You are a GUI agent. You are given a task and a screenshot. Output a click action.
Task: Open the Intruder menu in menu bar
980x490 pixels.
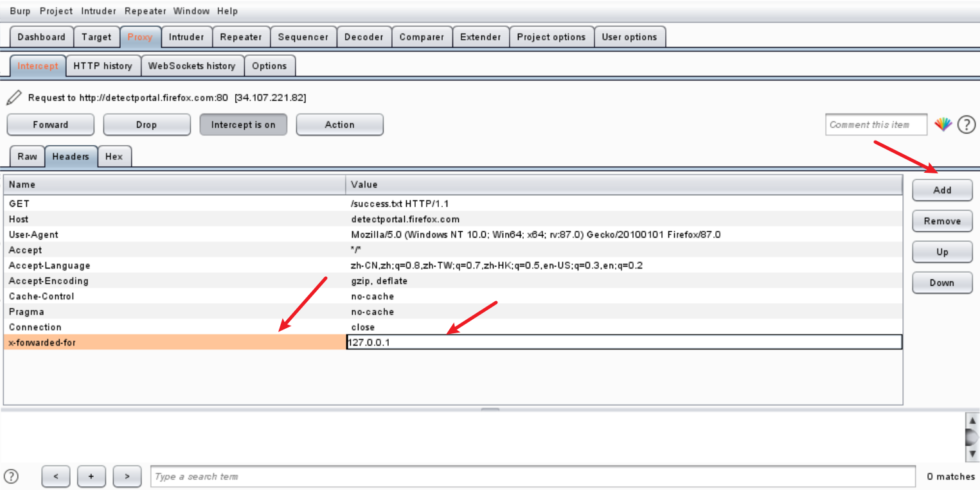click(x=99, y=11)
